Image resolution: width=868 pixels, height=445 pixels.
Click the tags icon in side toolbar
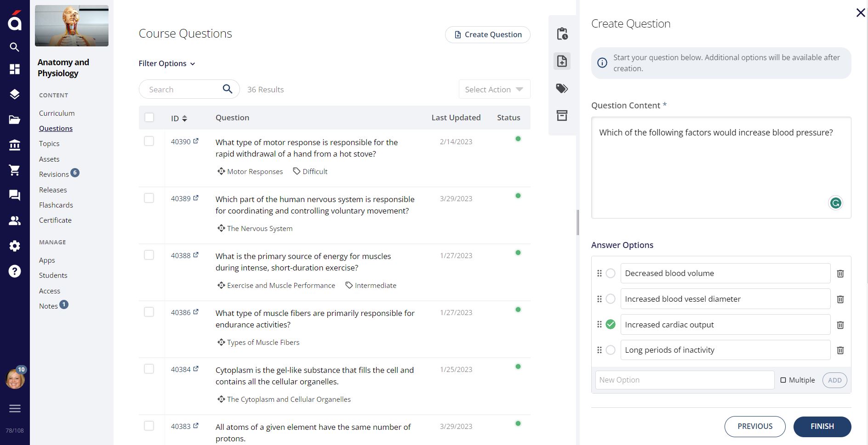pos(562,88)
